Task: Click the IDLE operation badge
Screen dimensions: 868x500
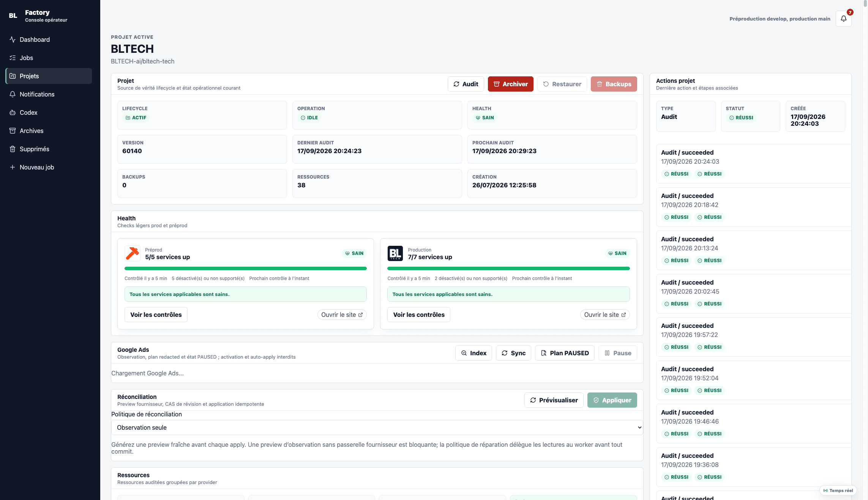Action: (x=309, y=118)
